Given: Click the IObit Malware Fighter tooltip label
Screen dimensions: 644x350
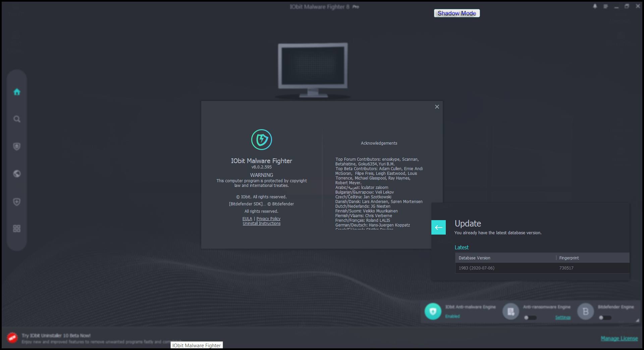Looking at the screenshot, I should pyautogui.click(x=197, y=345).
